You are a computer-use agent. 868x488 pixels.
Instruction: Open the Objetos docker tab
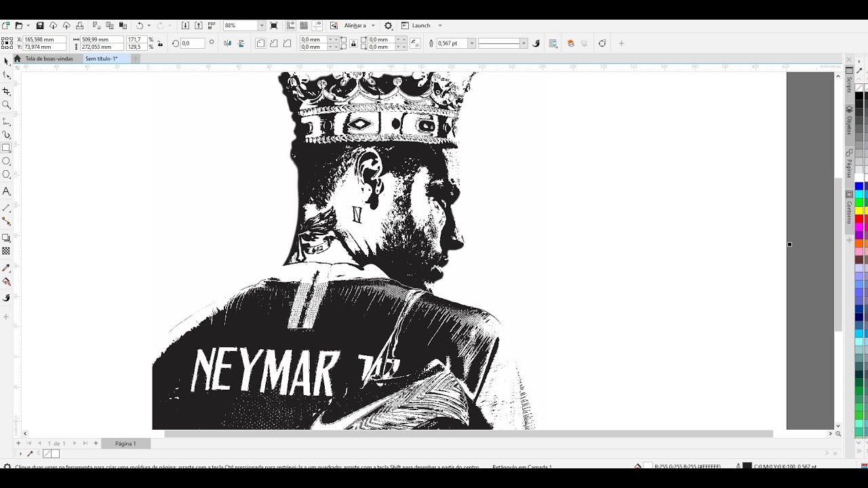tap(849, 121)
